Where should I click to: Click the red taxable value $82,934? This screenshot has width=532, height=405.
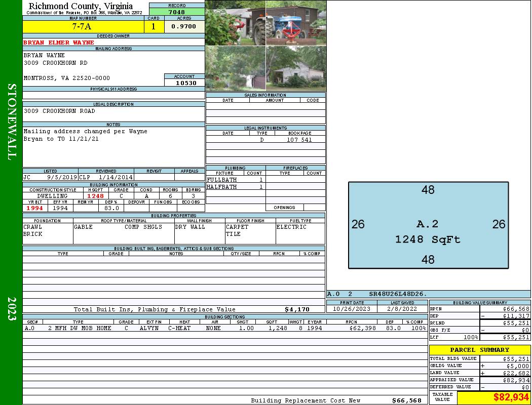click(511, 397)
